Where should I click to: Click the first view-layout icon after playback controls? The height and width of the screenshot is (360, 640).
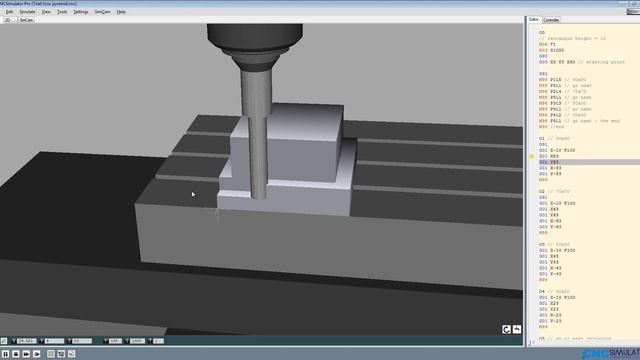(x=51, y=354)
